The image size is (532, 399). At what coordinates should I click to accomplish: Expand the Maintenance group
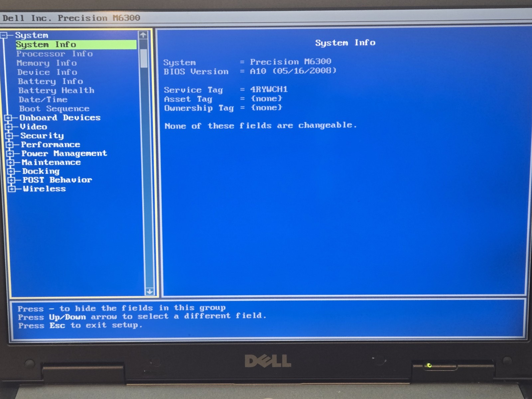pos(11,163)
